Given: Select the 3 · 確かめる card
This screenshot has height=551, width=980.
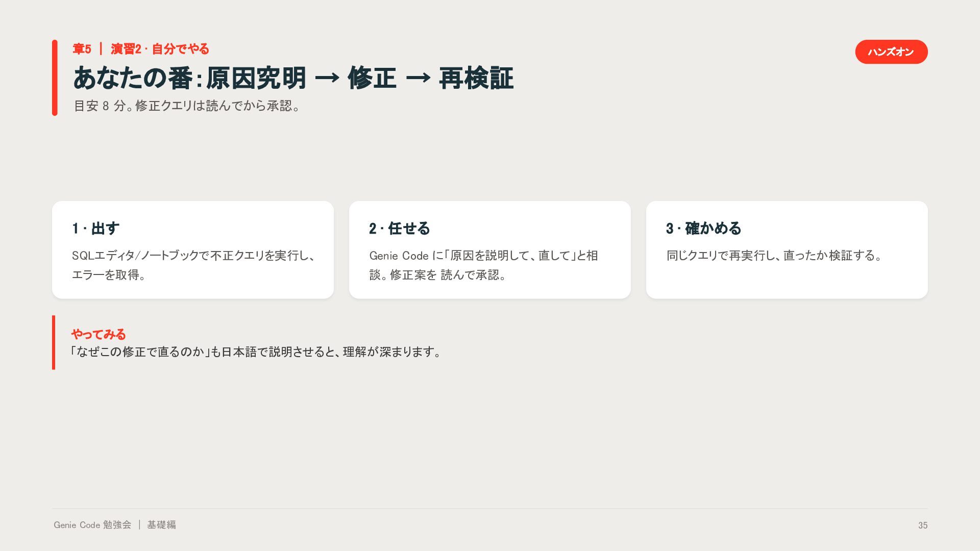Looking at the screenshot, I should click(787, 249).
